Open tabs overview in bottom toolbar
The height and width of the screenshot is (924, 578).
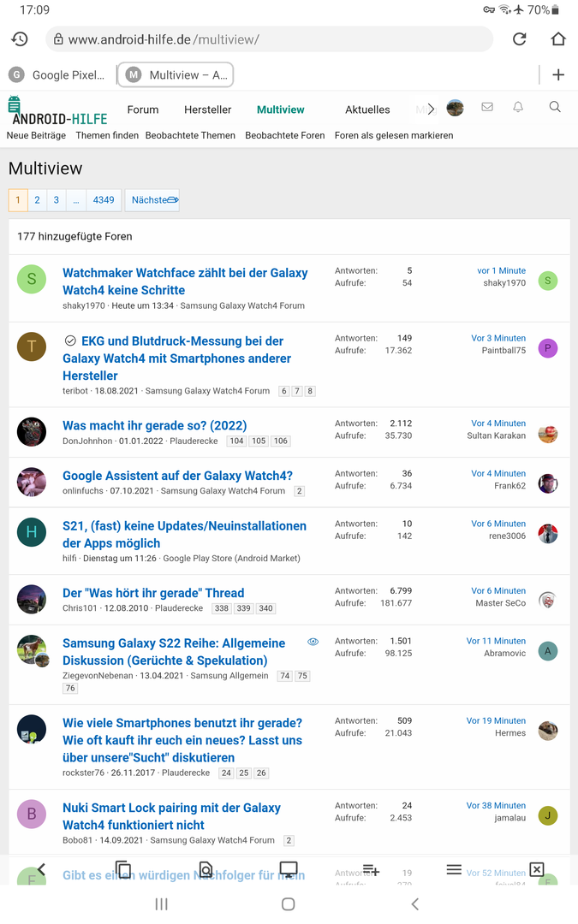pyautogui.click(x=123, y=870)
